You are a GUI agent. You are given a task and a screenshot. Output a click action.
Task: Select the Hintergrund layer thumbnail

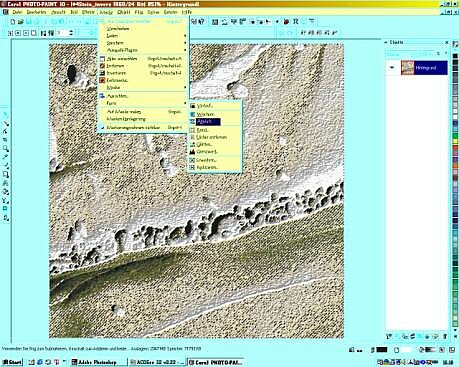coord(407,68)
